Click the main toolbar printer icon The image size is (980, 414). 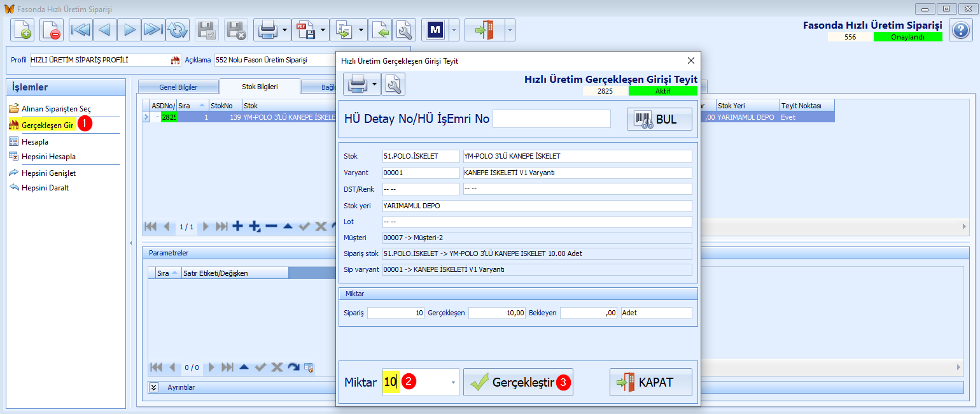coord(267,30)
